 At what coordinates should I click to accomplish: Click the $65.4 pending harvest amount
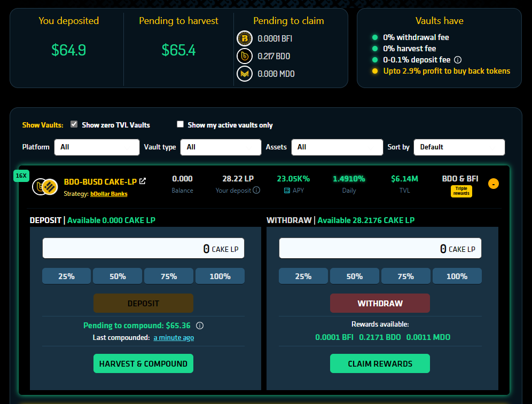178,50
